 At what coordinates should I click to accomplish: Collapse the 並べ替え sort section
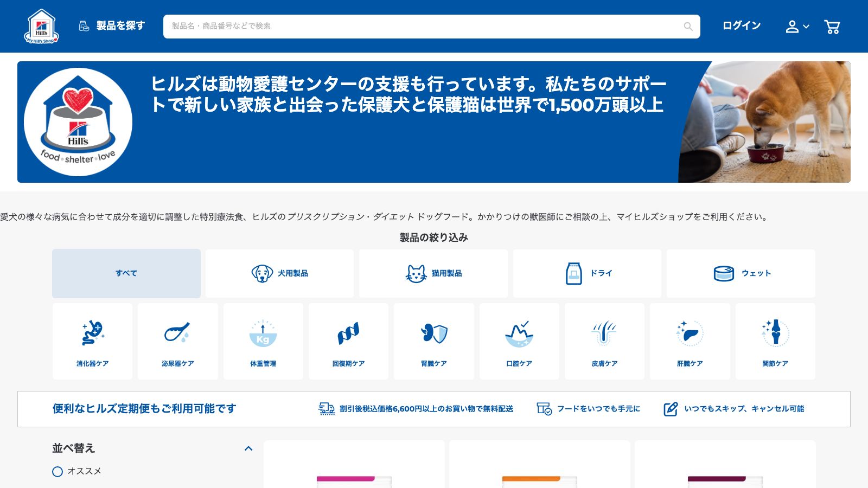point(248,448)
